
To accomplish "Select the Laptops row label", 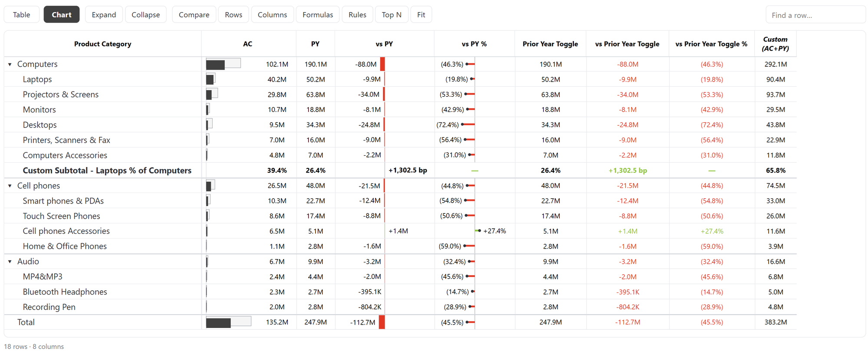I will pos(37,79).
